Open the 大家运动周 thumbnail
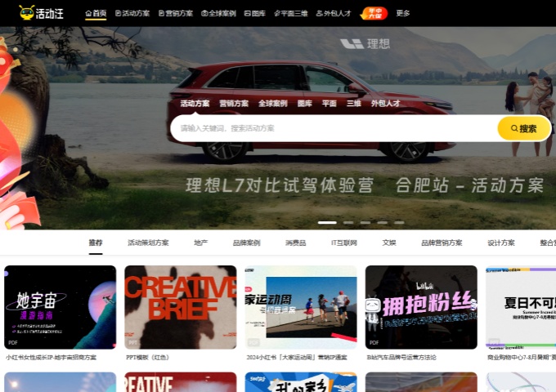Viewport: 556px width, 392px height. pos(301,307)
